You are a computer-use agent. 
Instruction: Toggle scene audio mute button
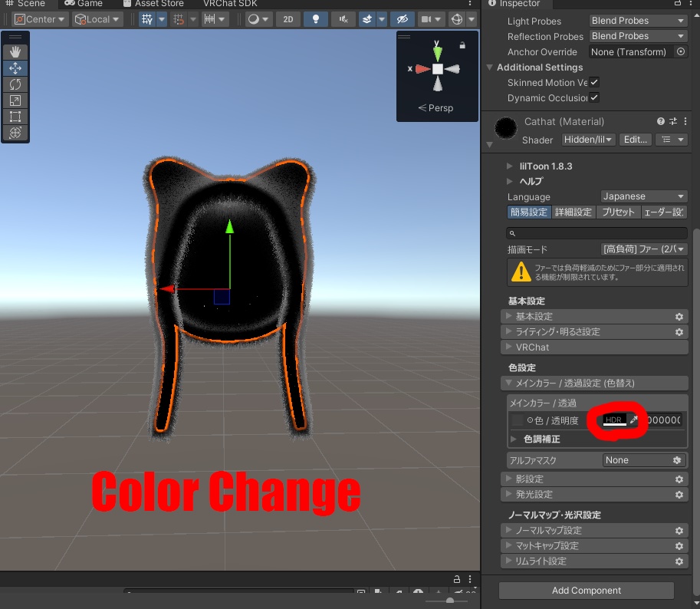point(343,19)
